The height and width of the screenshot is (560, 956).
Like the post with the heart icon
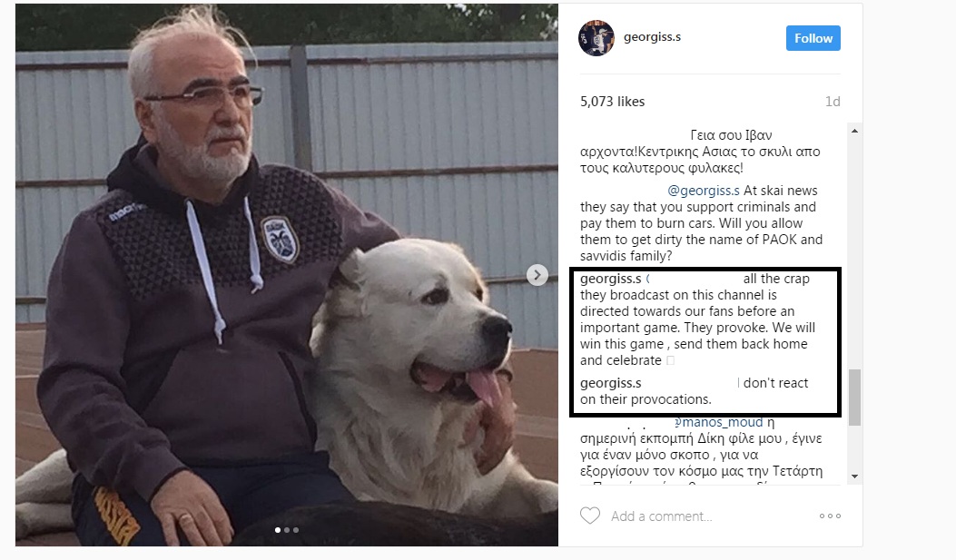click(x=589, y=516)
